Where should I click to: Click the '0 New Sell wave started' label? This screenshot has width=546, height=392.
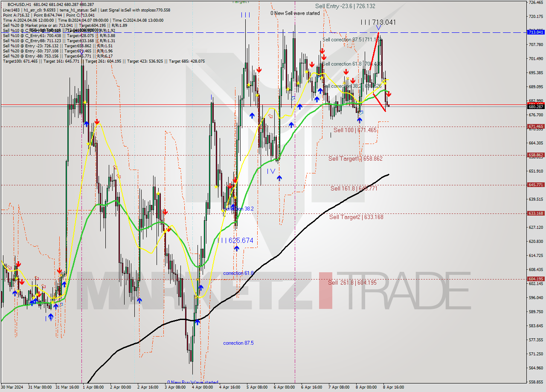[x=295, y=13]
